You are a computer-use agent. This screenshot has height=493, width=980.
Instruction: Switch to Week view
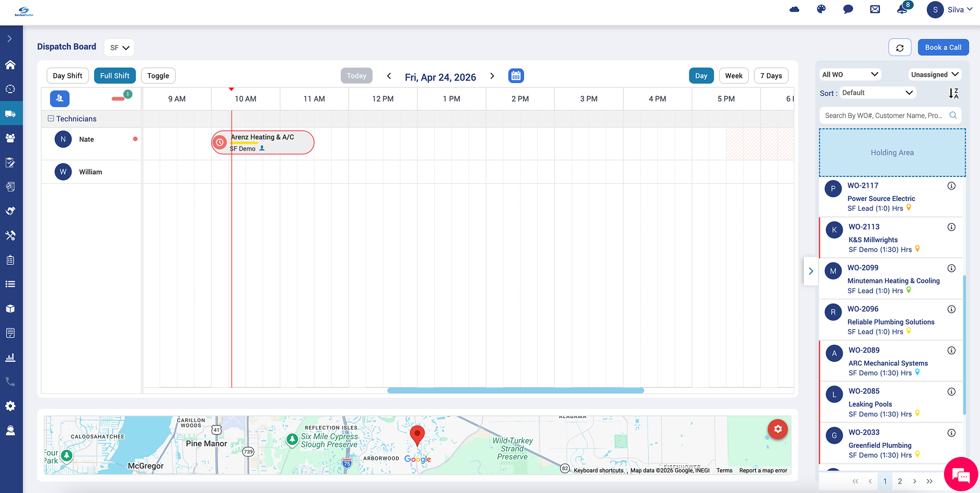click(734, 76)
